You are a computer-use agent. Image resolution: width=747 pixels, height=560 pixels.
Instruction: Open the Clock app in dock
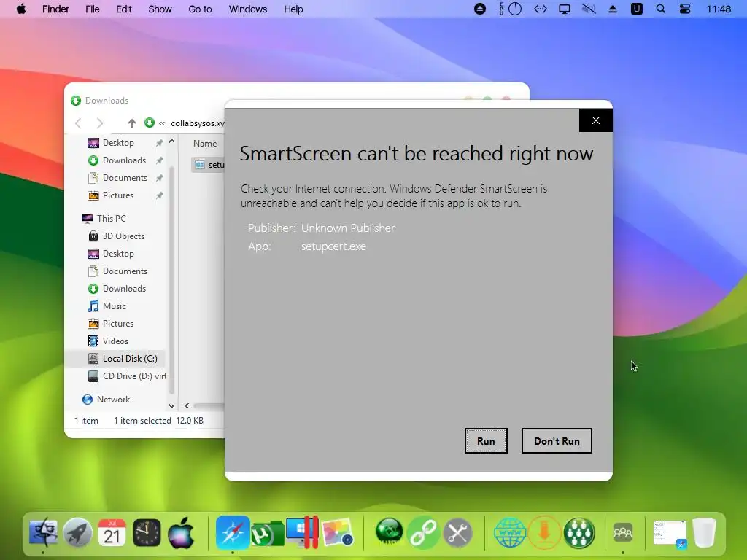click(x=147, y=532)
